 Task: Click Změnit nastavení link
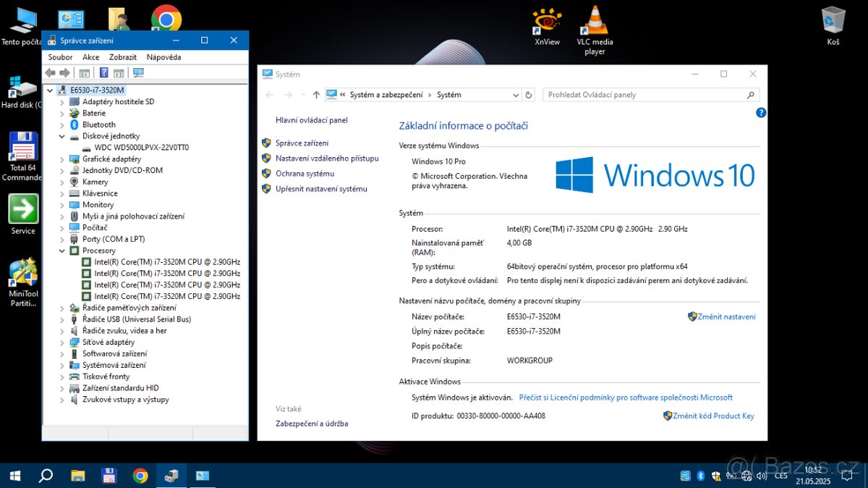tap(727, 316)
